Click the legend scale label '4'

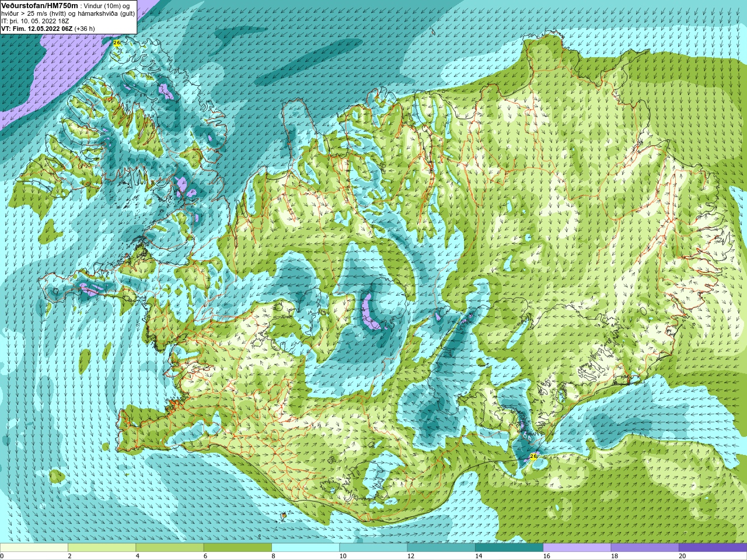[137, 556]
